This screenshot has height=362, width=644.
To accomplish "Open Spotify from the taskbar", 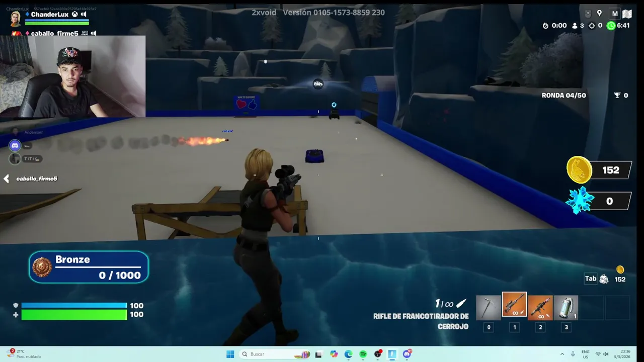I will [x=363, y=354].
